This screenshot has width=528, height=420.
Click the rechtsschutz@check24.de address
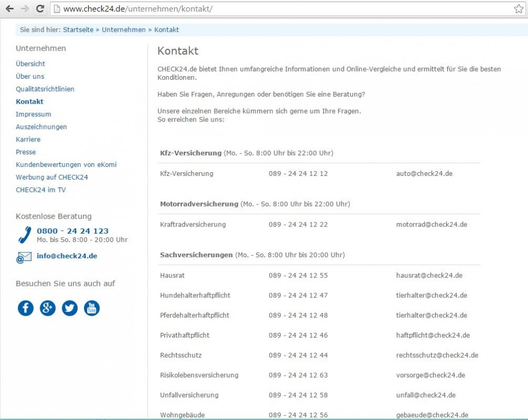click(x=437, y=355)
